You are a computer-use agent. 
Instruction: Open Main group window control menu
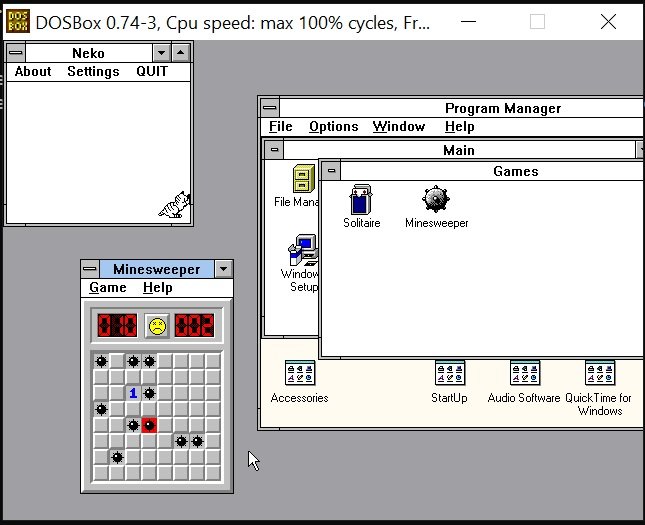point(274,149)
